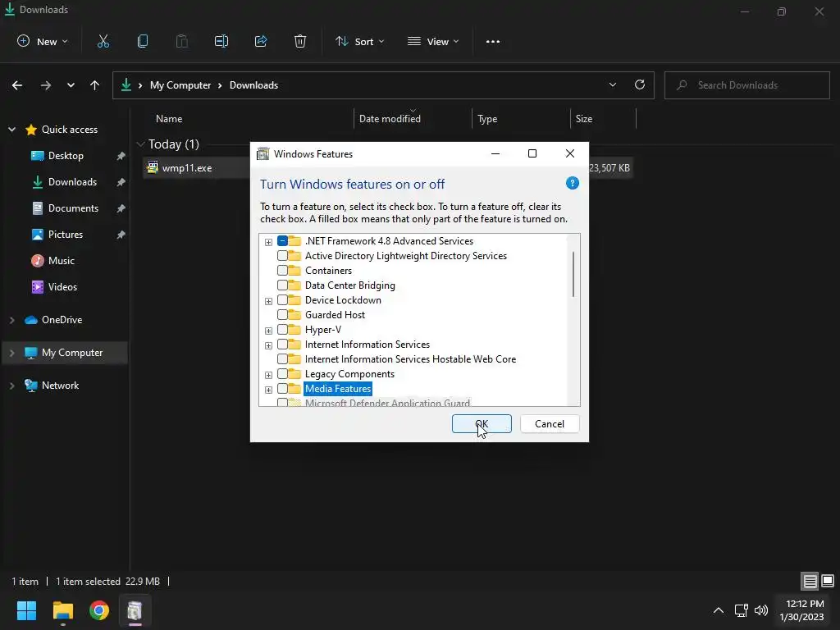Viewport: 840px width, 630px height.
Task: Sort files by Name column
Action: (169, 118)
